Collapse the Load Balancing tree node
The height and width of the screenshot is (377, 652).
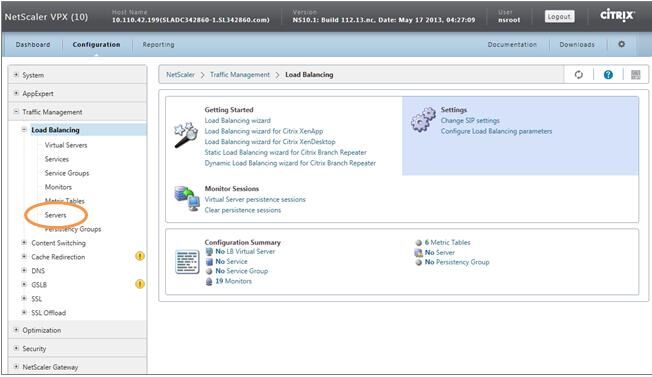(24, 130)
